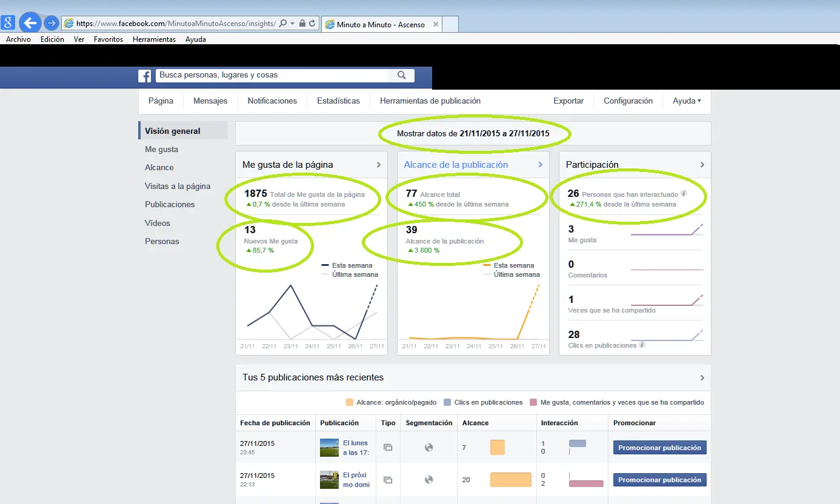Open the Edición menu
Screen dimensions: 840x504
click(x=52, y=39)
